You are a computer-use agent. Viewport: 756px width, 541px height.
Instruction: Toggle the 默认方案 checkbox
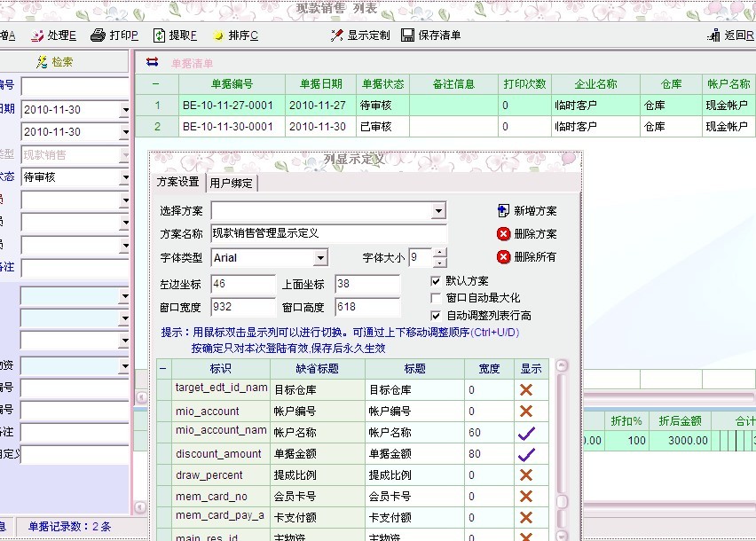[436, 280]
